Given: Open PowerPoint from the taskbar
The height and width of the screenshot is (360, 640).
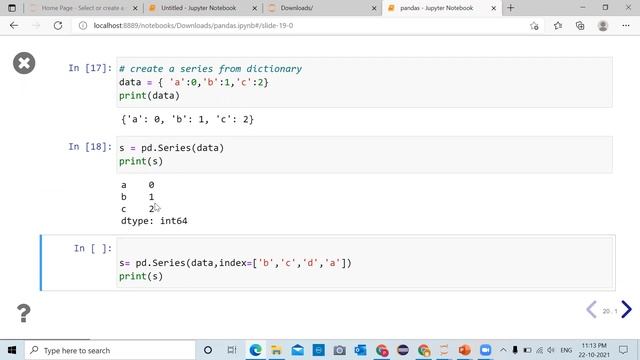Looking at the screenshot, I should tap(464, 350).
